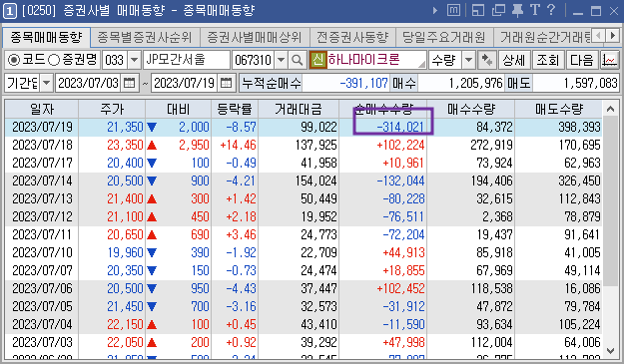
Task: Click the 매도수량 column header
Action: (x=558, y=109)
